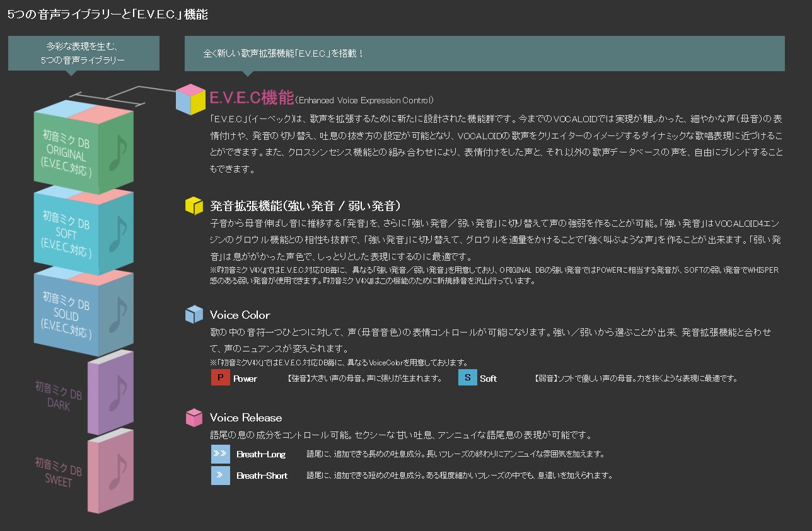Click the Breath-Long double-chevron icon
The image size is (812, 531).
point(221,454)
